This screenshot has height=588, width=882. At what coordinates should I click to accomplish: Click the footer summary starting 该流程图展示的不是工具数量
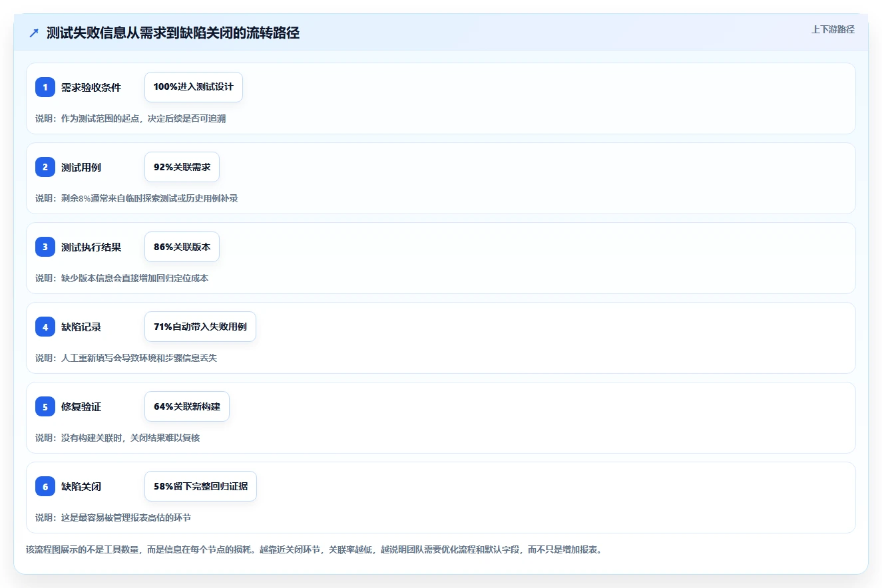pyautogui.click(x=314, y=550)
